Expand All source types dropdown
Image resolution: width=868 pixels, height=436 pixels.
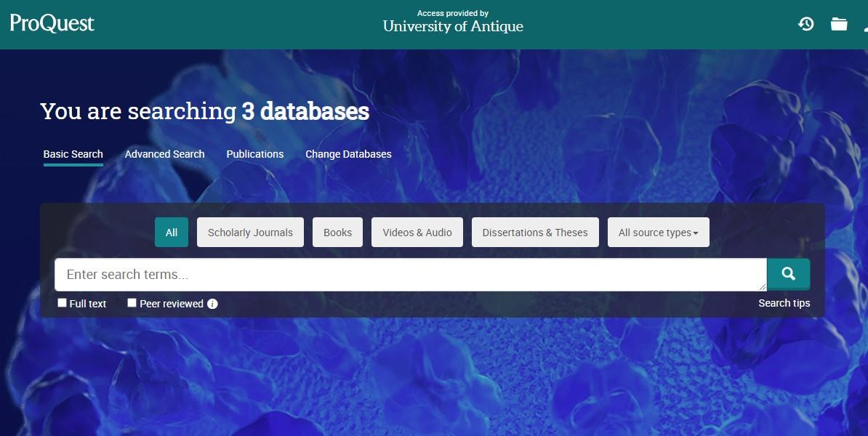[658, 233]
